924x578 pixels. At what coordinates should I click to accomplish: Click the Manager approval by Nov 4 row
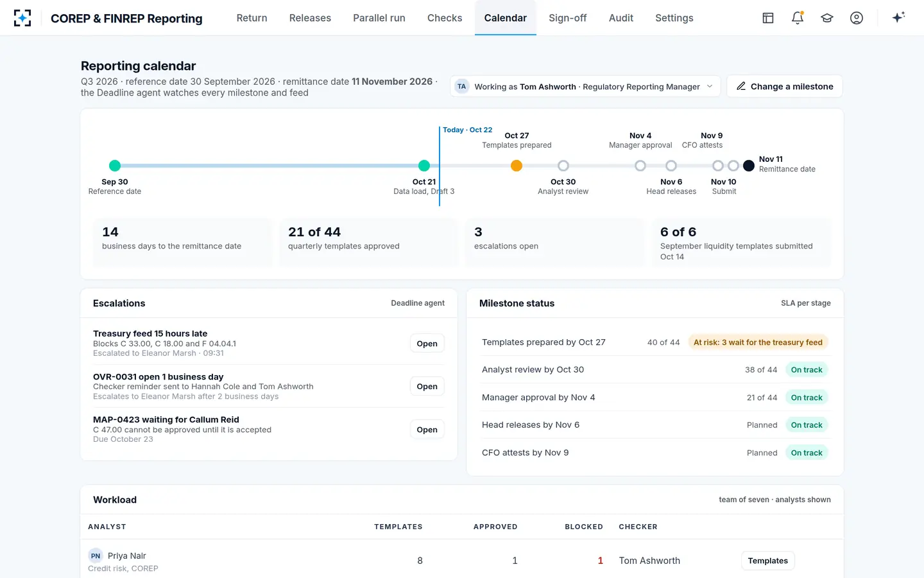655,398
